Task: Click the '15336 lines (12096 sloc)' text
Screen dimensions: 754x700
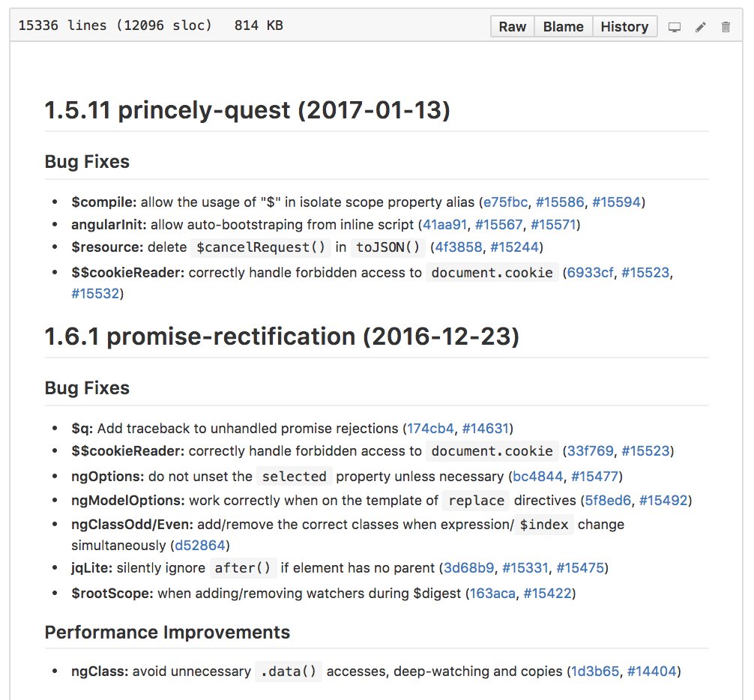Action: pyautogui.click(x=115, y=25)
